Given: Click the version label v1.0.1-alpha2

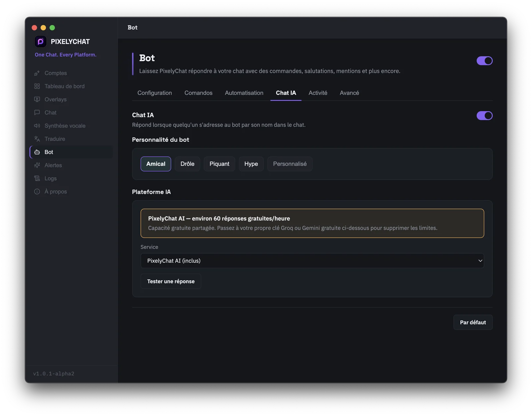Looking at the screenshot, I should pos(54,374).
